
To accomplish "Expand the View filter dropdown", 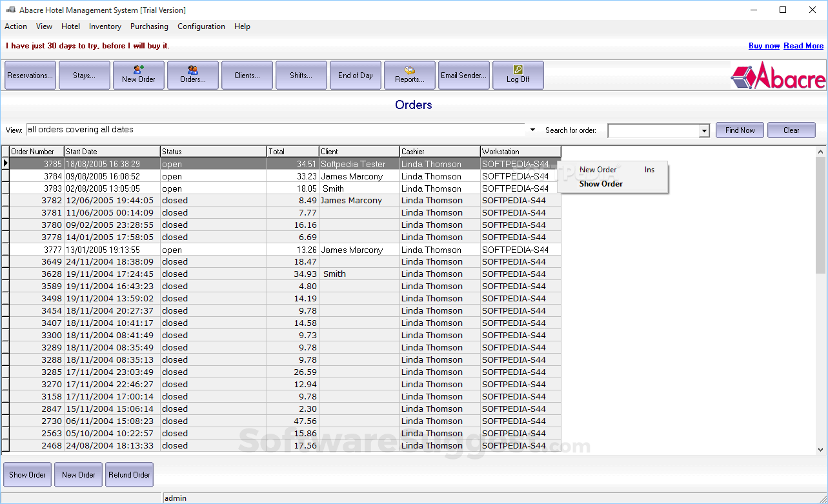I will (x=531, y=129).
